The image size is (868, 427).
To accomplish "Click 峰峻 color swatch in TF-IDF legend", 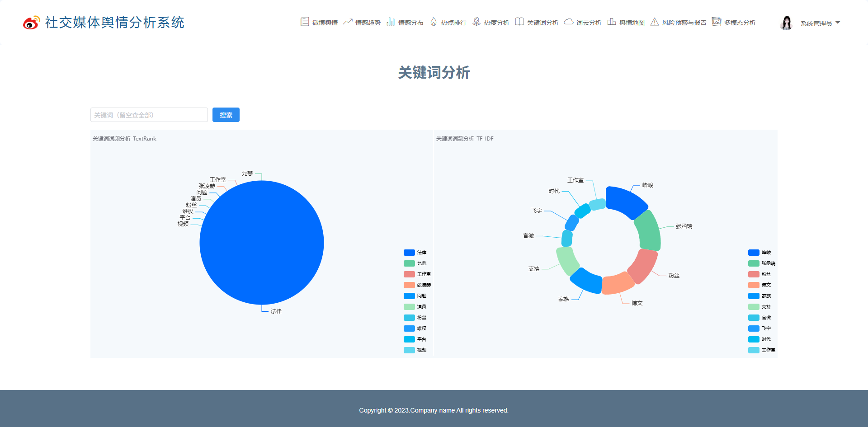I will tap(754, 253).
